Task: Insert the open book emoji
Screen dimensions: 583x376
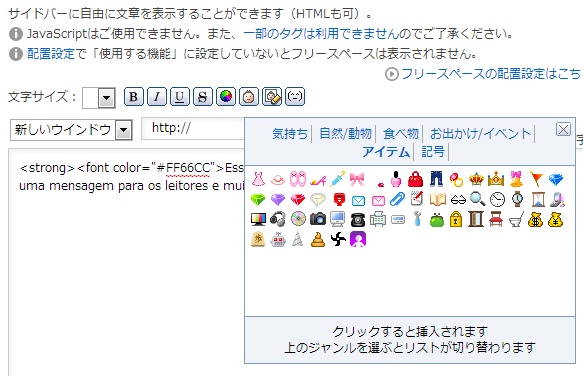Action: tap(438, 200)
